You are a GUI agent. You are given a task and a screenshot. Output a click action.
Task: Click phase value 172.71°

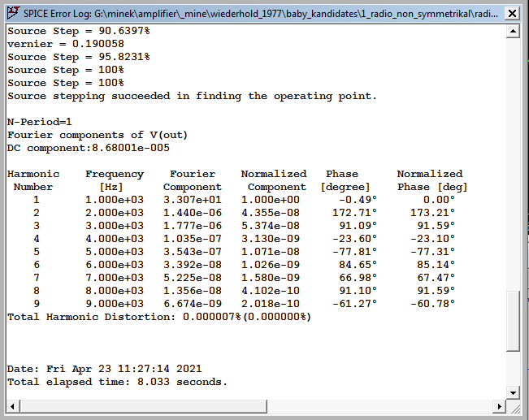[354, 213]
